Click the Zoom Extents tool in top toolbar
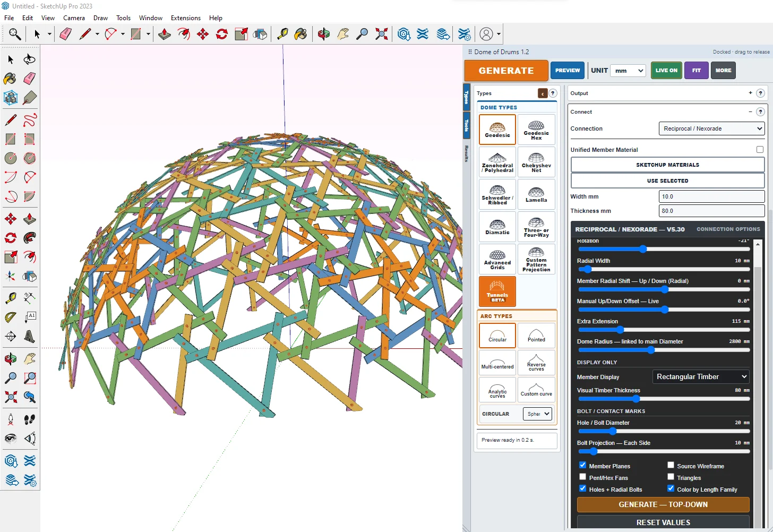 pos(381,34)
